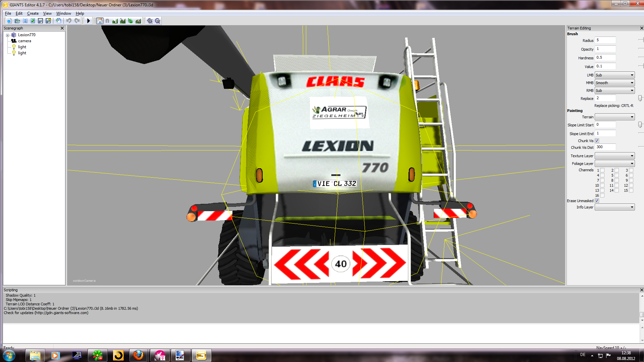Enable channel 1 checkbox
The image size is (644, 362).
602,170
